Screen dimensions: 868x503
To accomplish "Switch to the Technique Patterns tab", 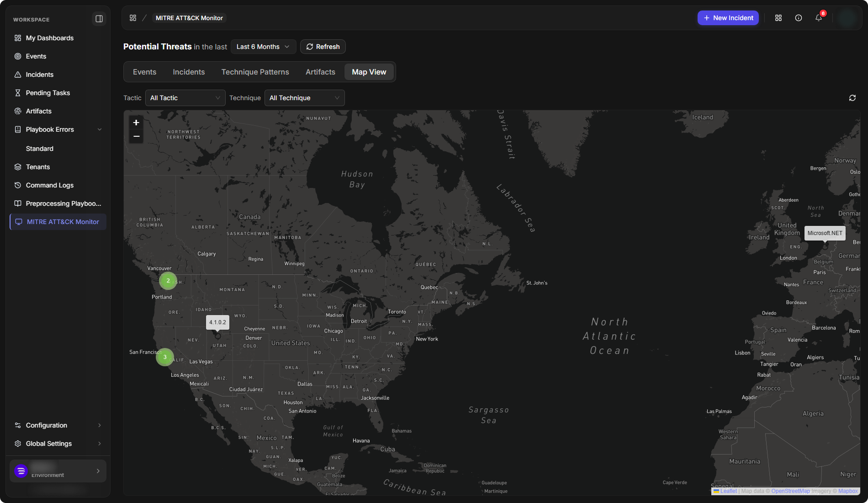I will pos(255,72).
